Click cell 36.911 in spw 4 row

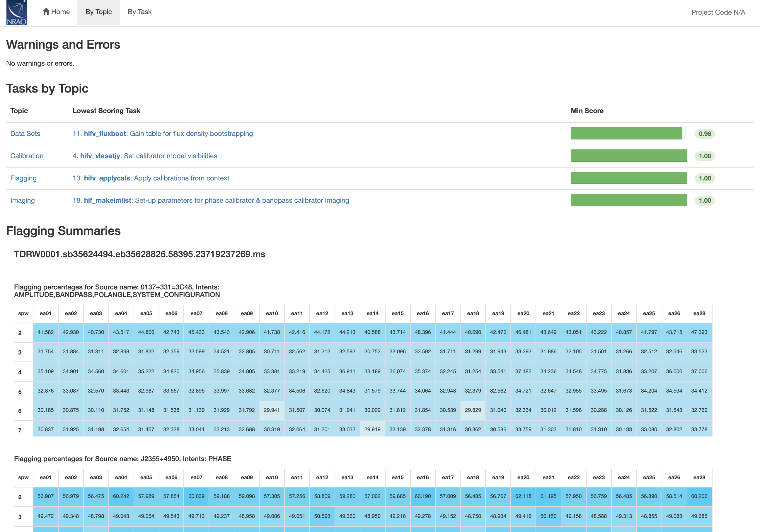[x=347, y=371]
